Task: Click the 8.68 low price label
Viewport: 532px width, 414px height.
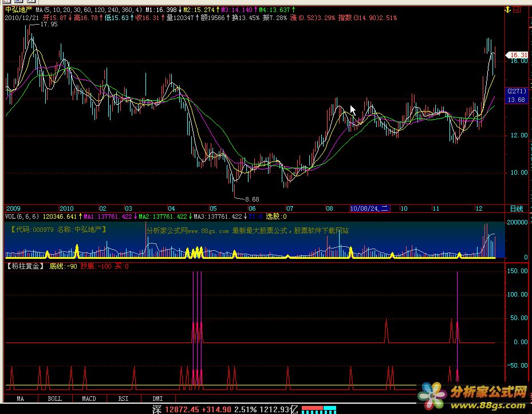Action: [x=252, y=199]
